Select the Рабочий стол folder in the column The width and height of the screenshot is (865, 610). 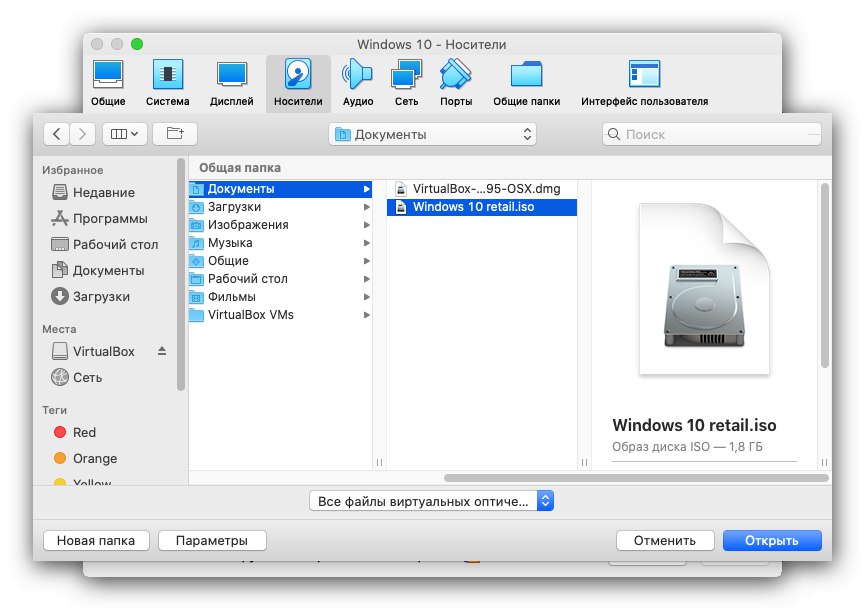point(280,279)
